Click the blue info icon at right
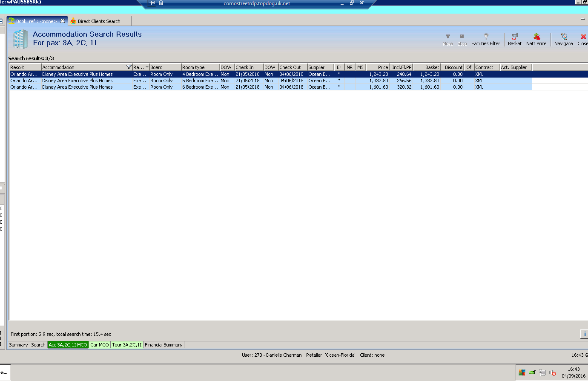The height and width of the screenshot is (381, 588). [584, 334]
